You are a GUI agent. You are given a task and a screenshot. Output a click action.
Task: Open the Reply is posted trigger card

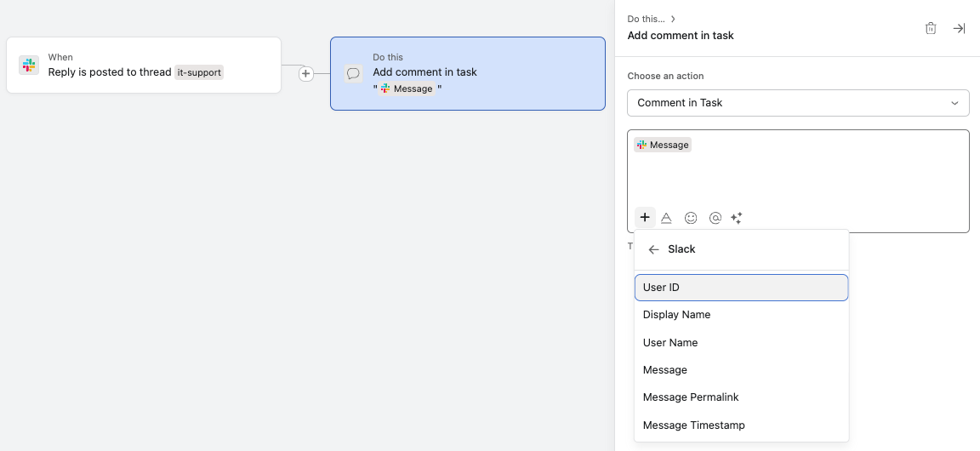pos(143,66)
